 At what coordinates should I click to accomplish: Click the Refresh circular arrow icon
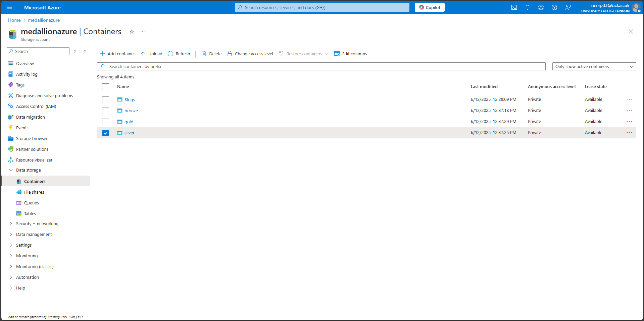[170, 54]
